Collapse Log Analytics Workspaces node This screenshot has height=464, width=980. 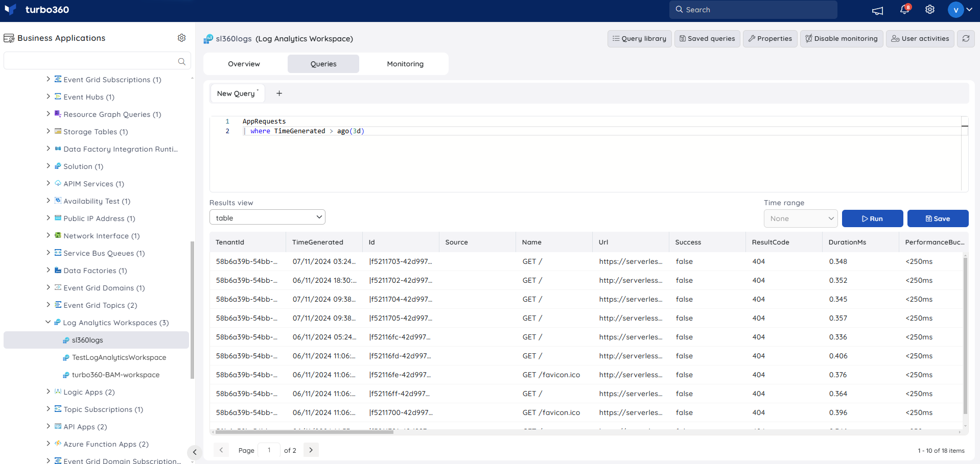(x=48, y=322)
